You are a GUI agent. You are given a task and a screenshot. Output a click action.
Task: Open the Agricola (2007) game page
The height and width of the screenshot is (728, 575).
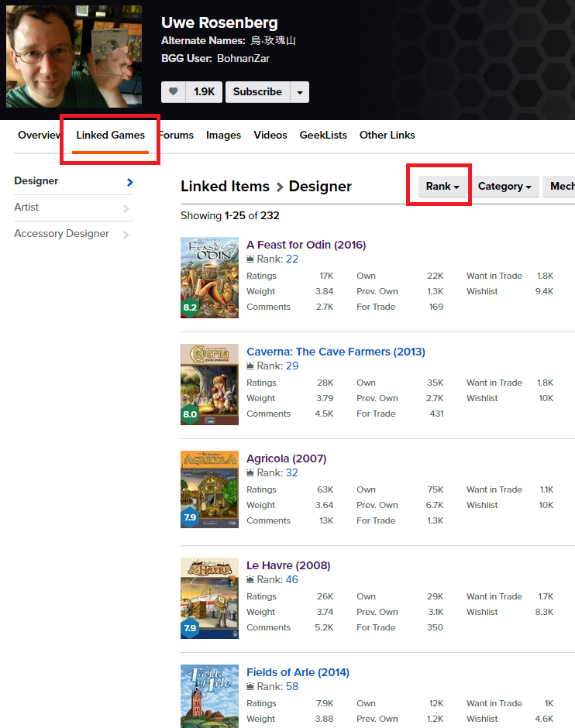point(286,458)
